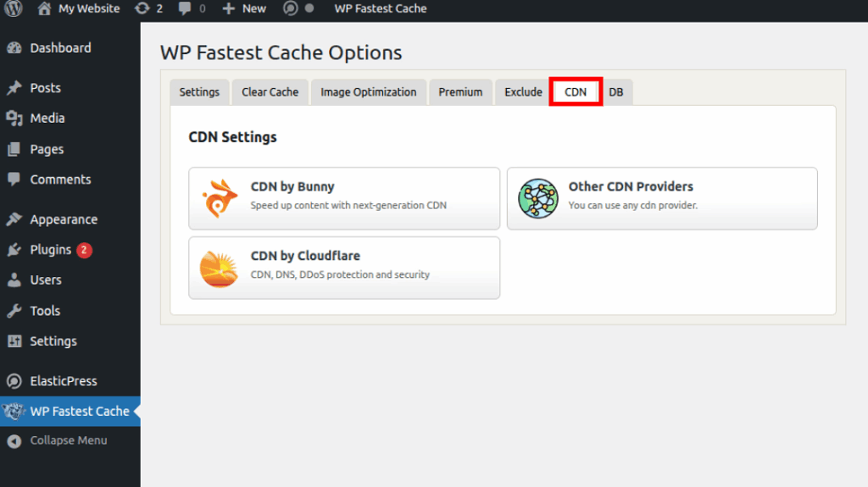Open My Website home link

pyautogui.click(x=89, y=8)
